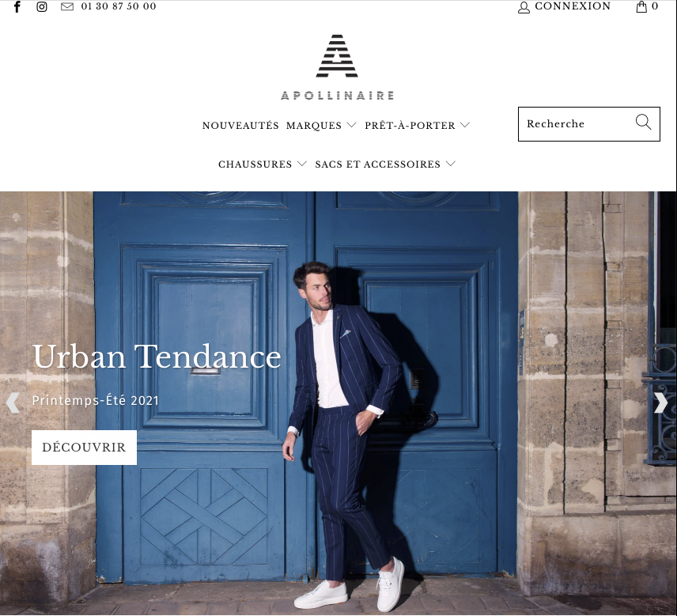The width and height of the screenshot is (677, 616).
Task: Advance to next slide arrow
Action: [660, 402]
